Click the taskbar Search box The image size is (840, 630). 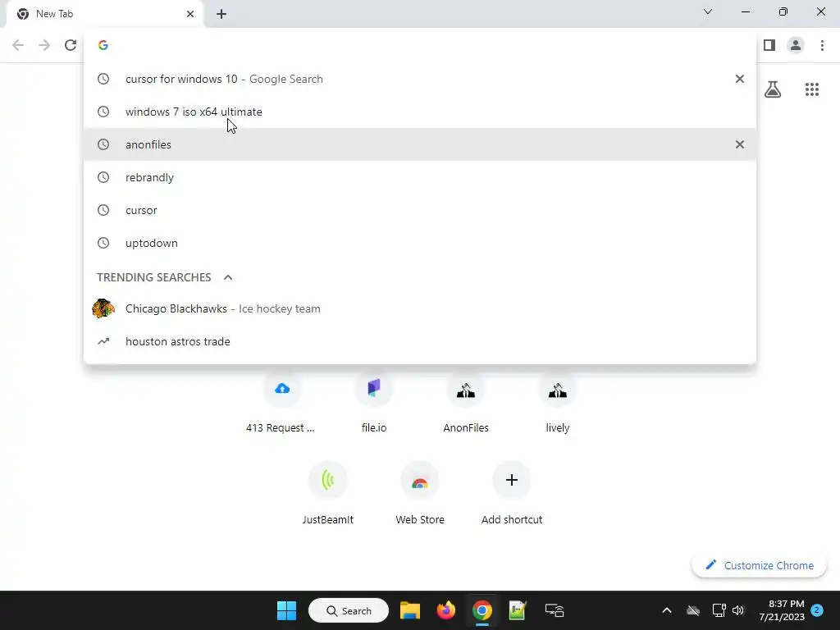click(348, 610)
